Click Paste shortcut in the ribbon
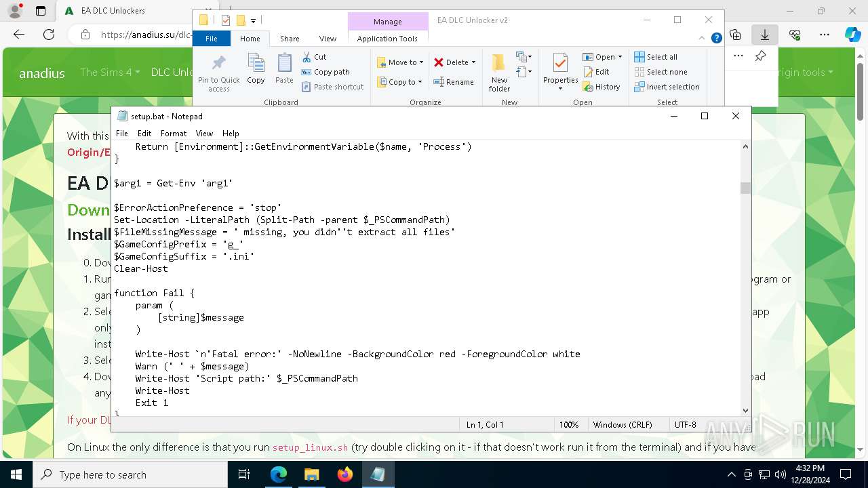 (332, 87)
